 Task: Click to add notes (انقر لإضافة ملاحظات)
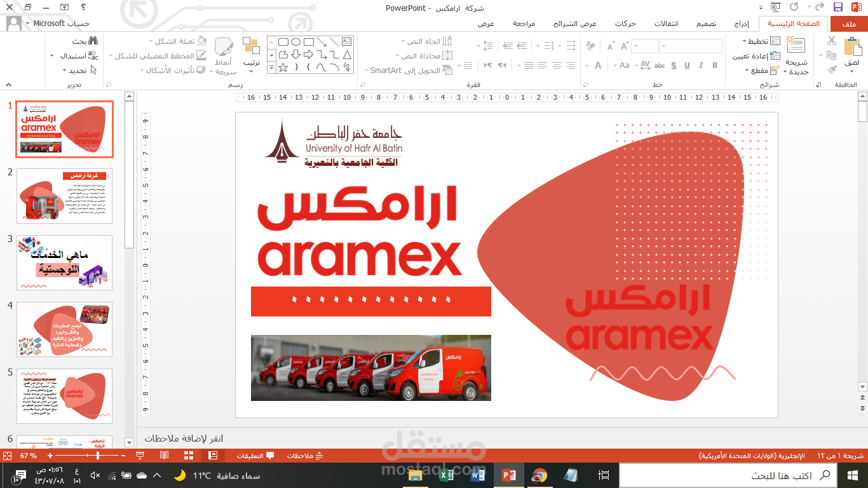(x=184, y=439)
